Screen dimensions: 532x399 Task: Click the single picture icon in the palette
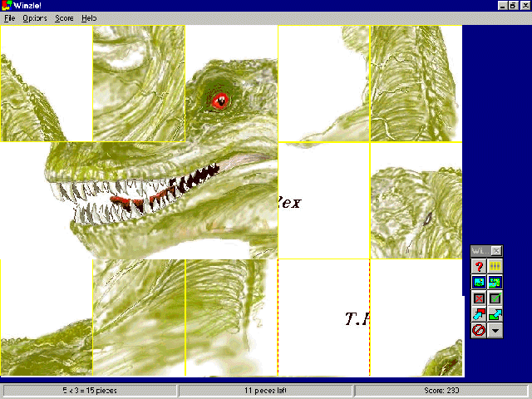479,283
